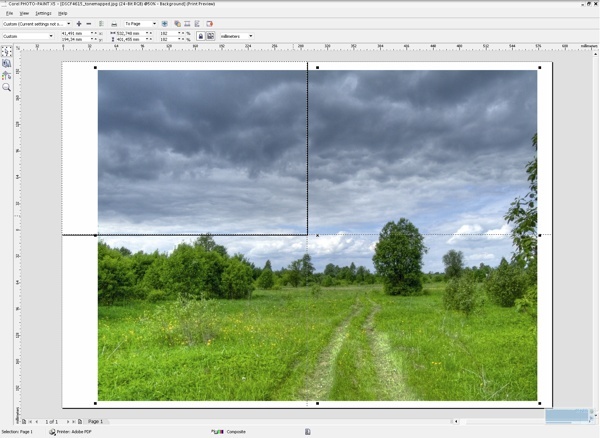Go to next page arrow
The height and width of the screenshot is (438, 600).
(x=68, y=422)
